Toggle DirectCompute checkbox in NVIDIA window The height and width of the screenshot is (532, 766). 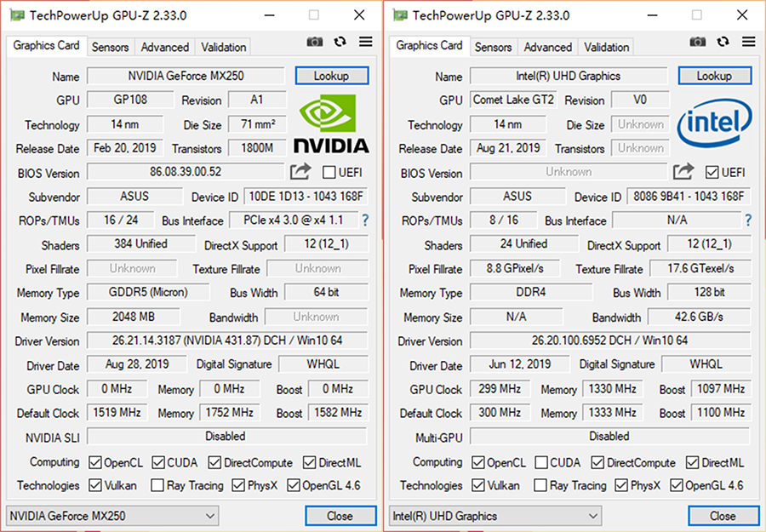[x=214, y=463]
